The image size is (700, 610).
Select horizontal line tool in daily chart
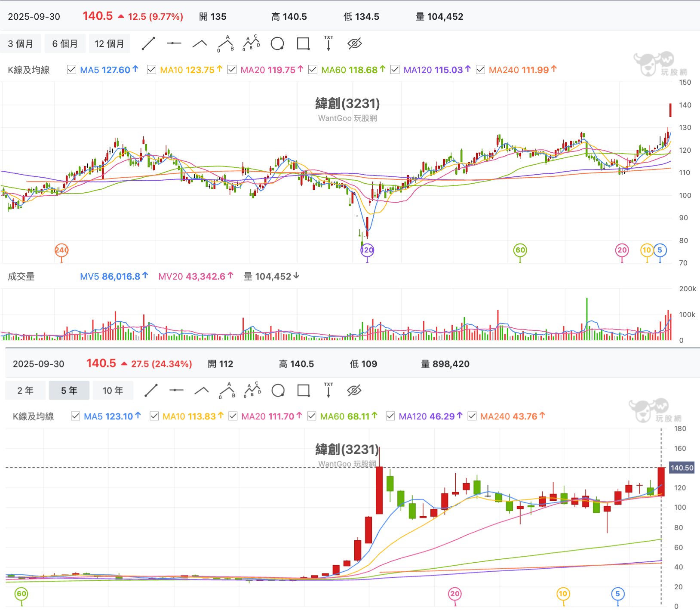pyautogui.click(x=174, y=43)
